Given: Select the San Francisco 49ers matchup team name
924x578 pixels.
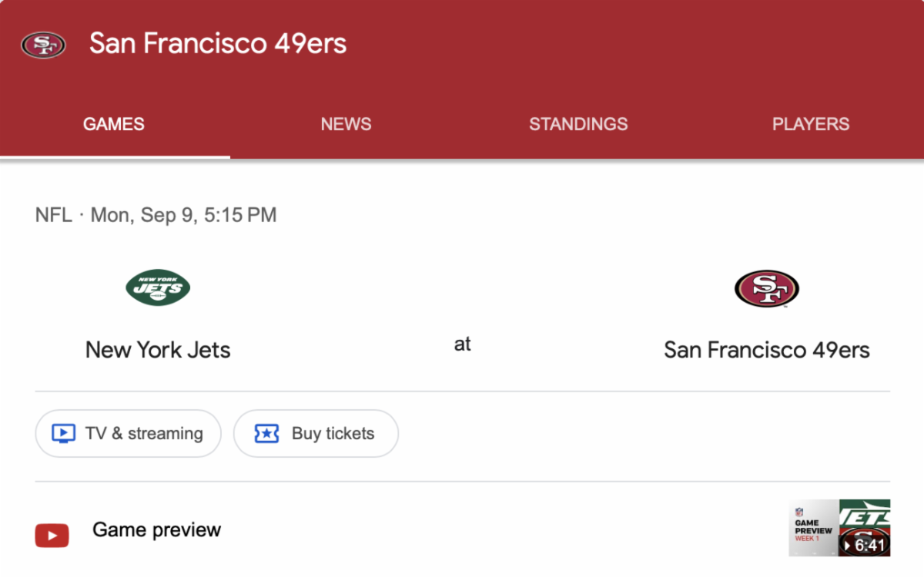Looking at the screenshot, I should pyautogui.click(x=767, y=350).
